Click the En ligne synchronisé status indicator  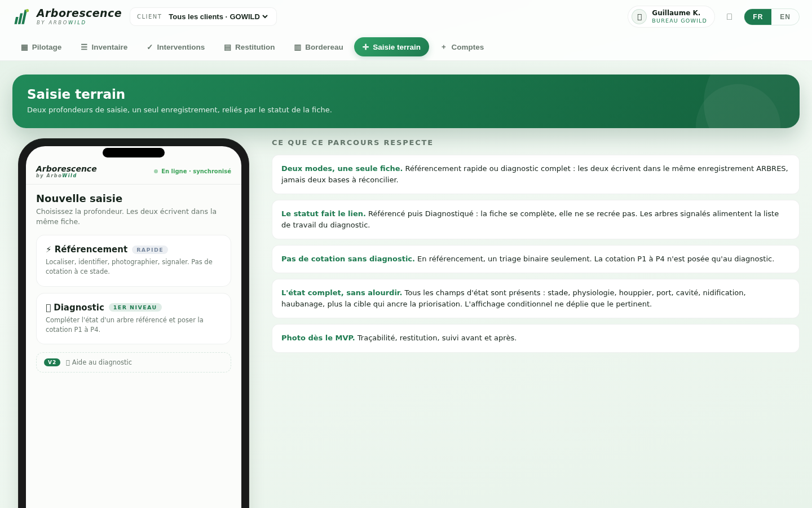192,171
